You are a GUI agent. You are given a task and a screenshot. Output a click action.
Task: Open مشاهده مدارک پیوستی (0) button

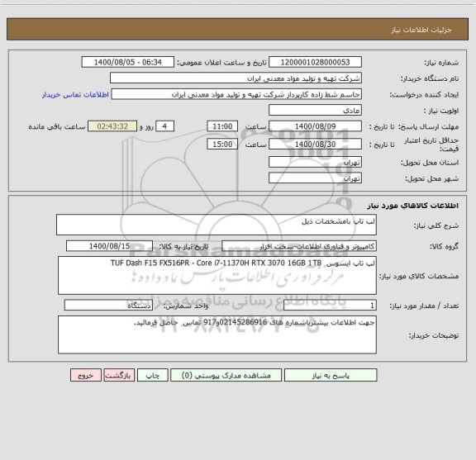(226, 375)
